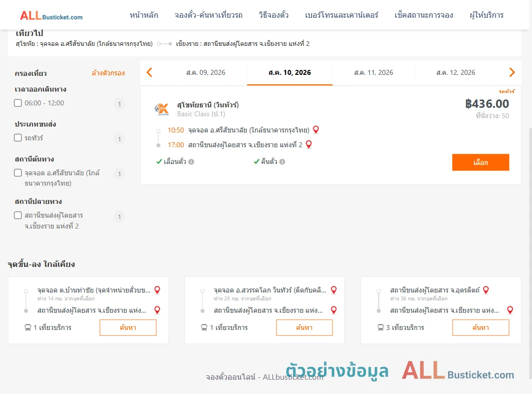Click the ที่นั่งว่าง: 50 text
532x394 pixels.
(x=492, y=116)
